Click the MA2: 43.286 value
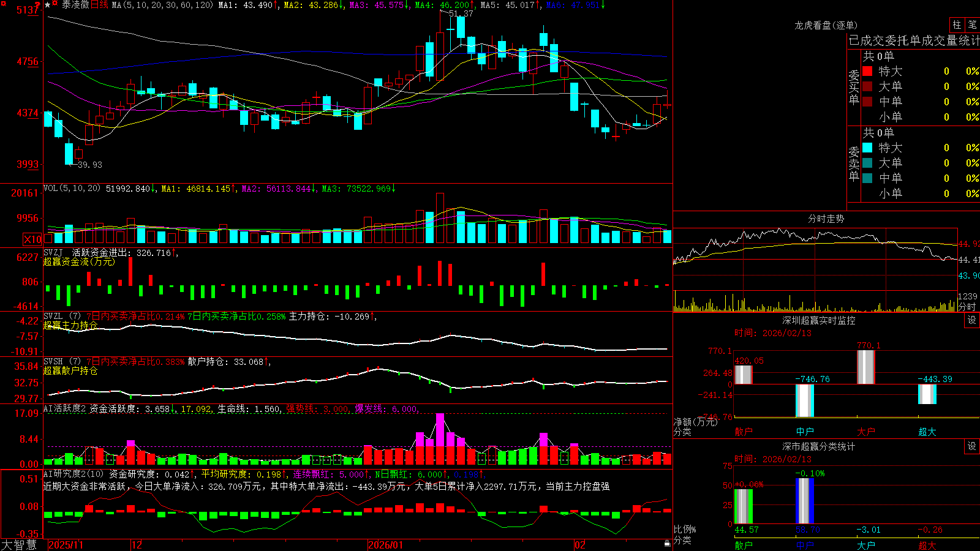Screen dimensions: 980x551 313,5
